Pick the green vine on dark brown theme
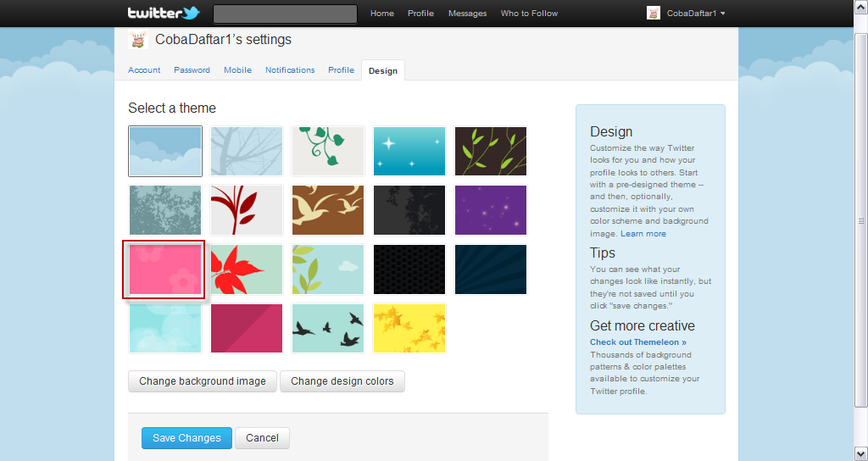This screenshot has height=461, width=868. [x=491, y=151]
